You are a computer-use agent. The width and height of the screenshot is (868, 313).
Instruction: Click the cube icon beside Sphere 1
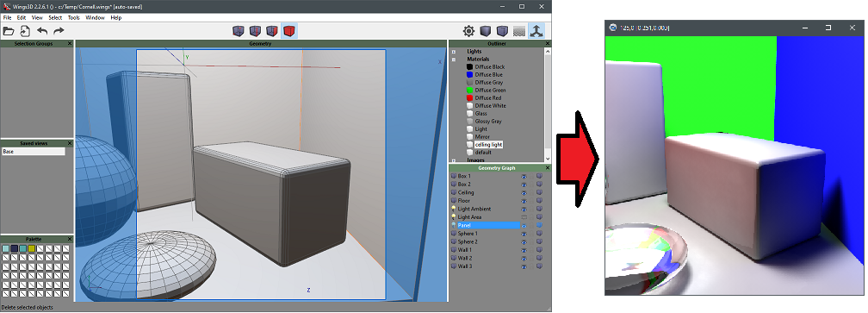click(x=454, y=234)
